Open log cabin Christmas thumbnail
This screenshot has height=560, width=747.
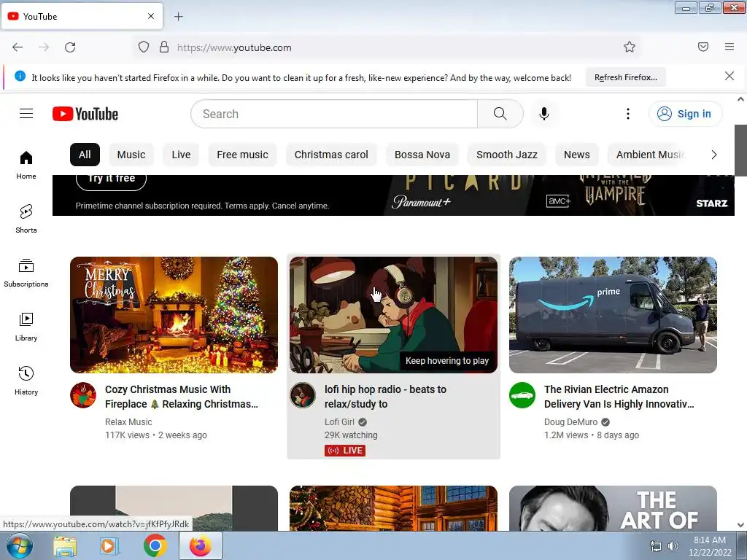coord(393,508)
